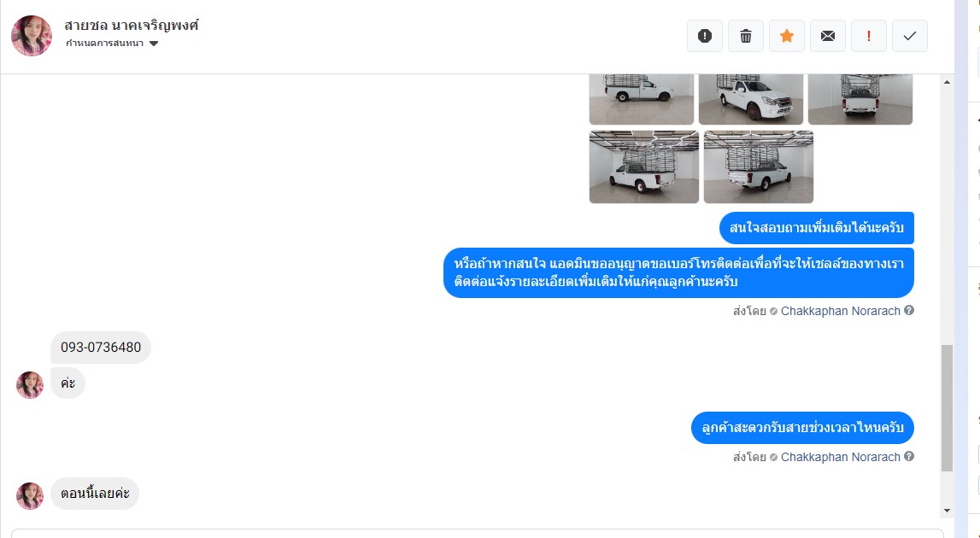Click customer avatar beside ตอนนี้เลยค่ะ message
Image resolution: width=980 pixels, height=538 pixels.
(x=30, y=495)
